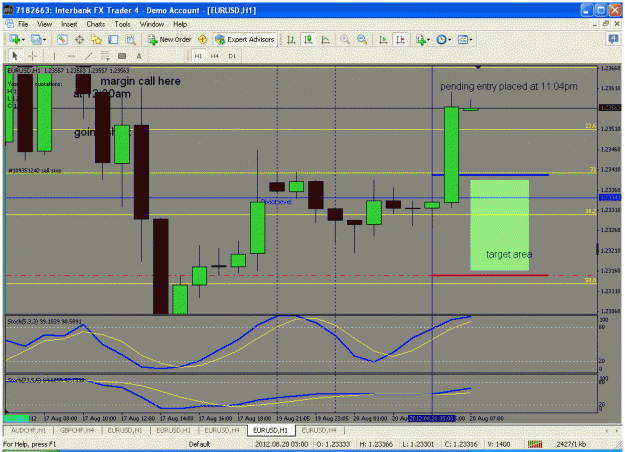Image resolution: width=625 pixels, height=452 pixels.
Task: Choose the Fibonacci retracement tool
Action: (x=105, y=56)
